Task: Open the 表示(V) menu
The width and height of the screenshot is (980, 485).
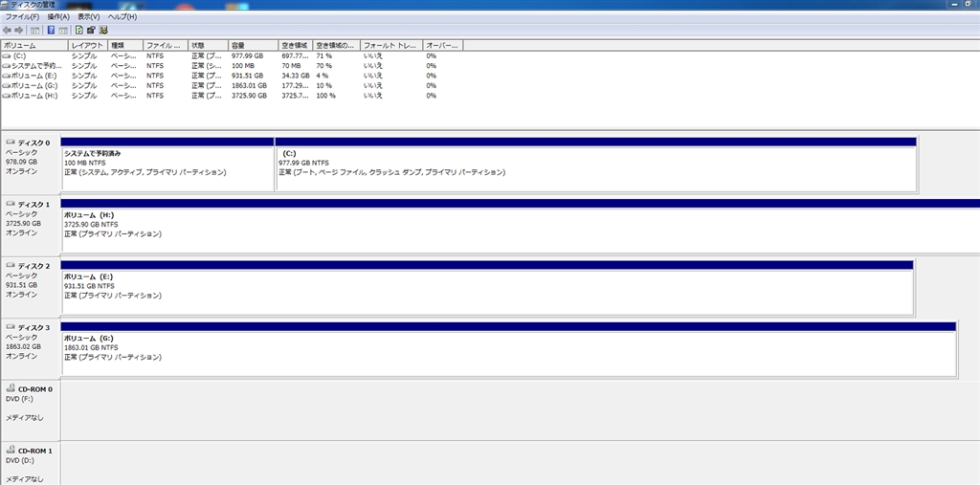Action: [x=89, y=17]
